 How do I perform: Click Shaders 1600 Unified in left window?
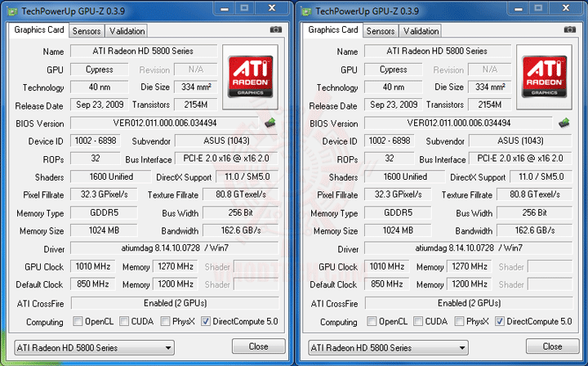point(111,176)
